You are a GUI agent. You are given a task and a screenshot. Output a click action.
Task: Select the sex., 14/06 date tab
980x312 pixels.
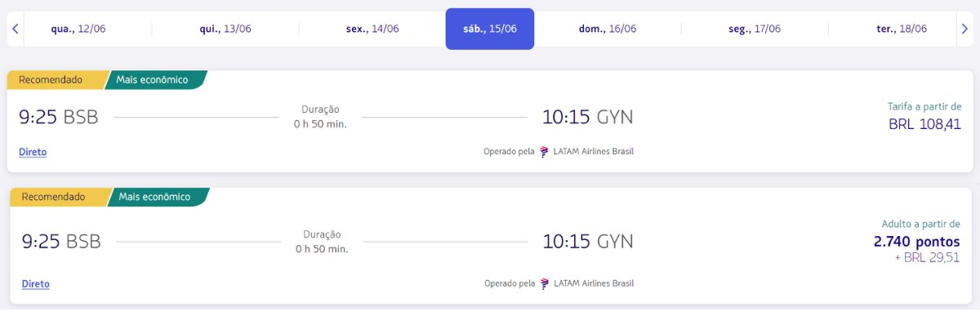click(372, 29)
